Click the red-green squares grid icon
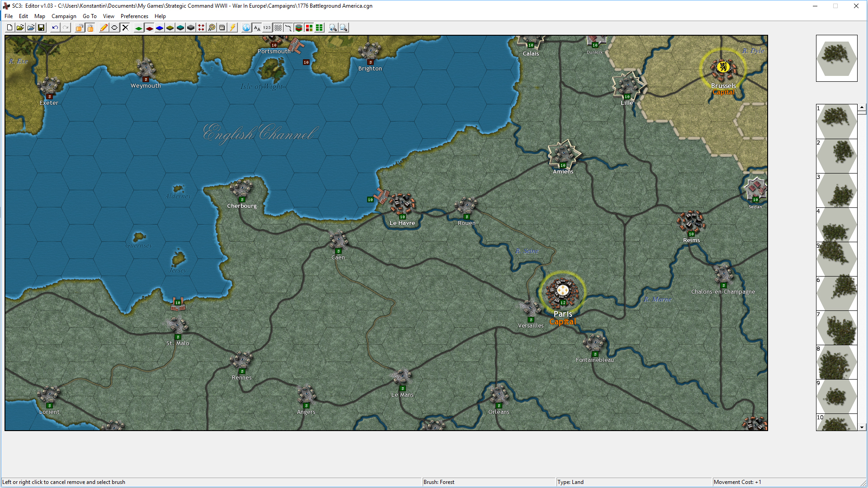 click(309, 28)
